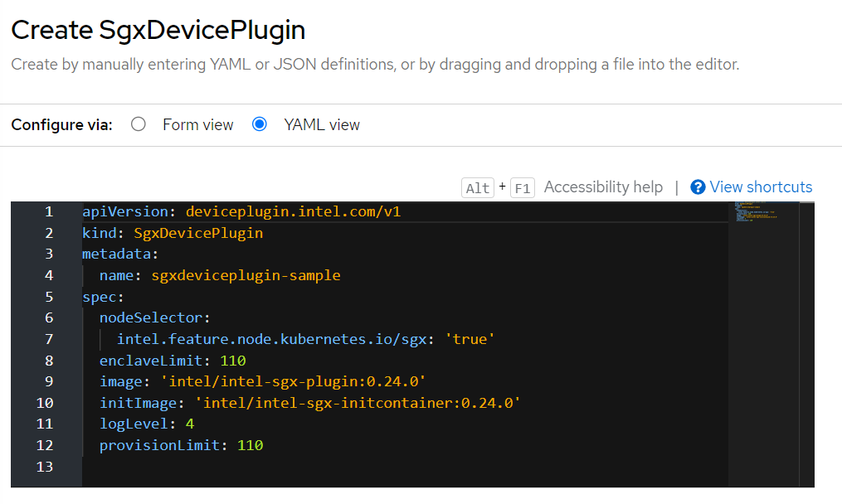Open the View shortcuts link

click(761, 187)
